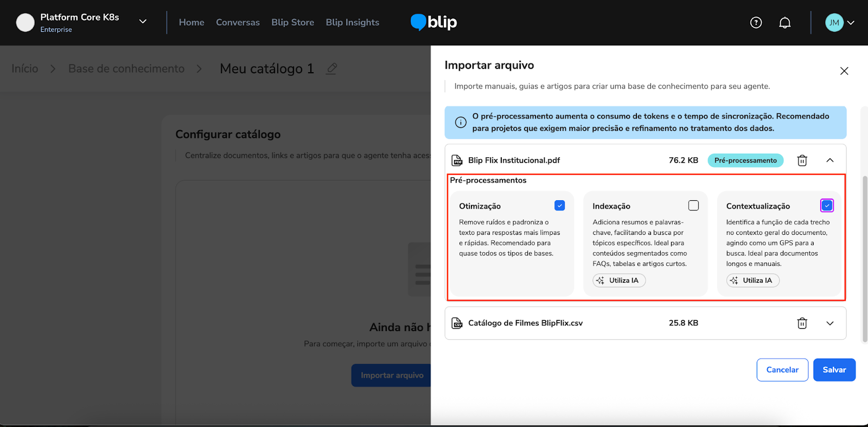Expand the Catálogo de Filmes BlipFlix.csv row
The width and height of the screenshot is (868, 427).
829,323
